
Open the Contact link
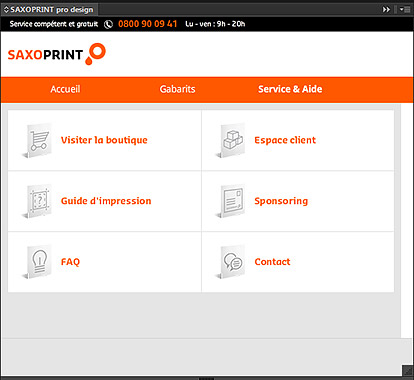tap(272, 262)
